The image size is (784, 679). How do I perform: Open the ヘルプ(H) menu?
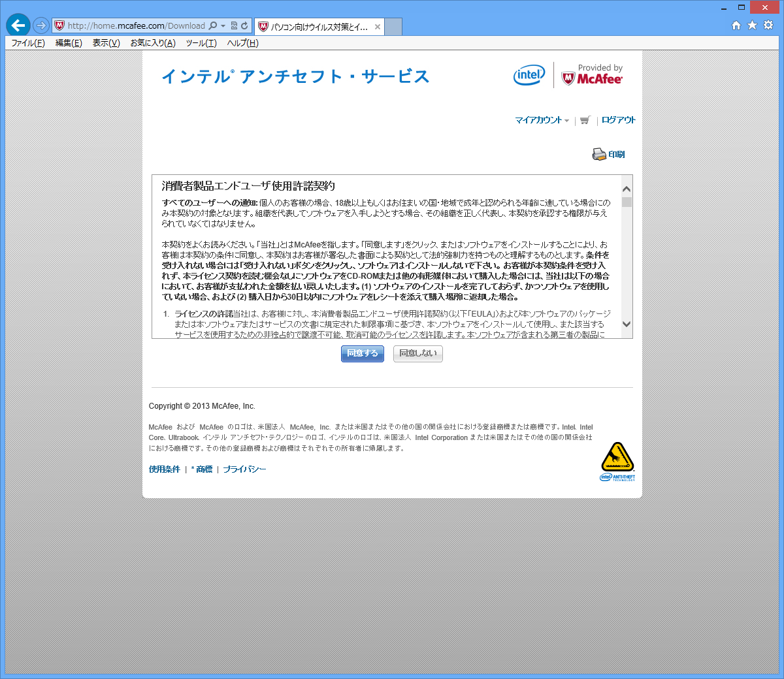coord(243,43)
